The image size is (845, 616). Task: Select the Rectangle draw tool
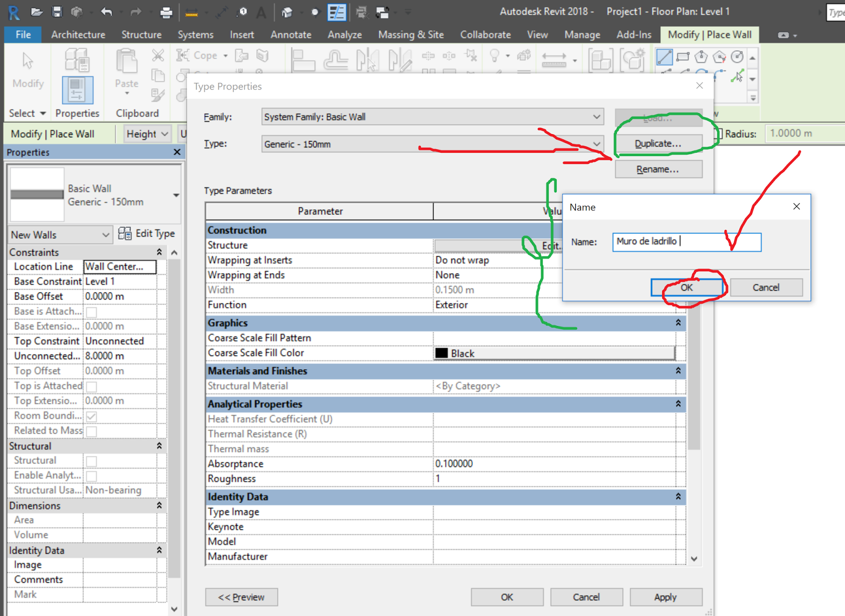[683, 56]
